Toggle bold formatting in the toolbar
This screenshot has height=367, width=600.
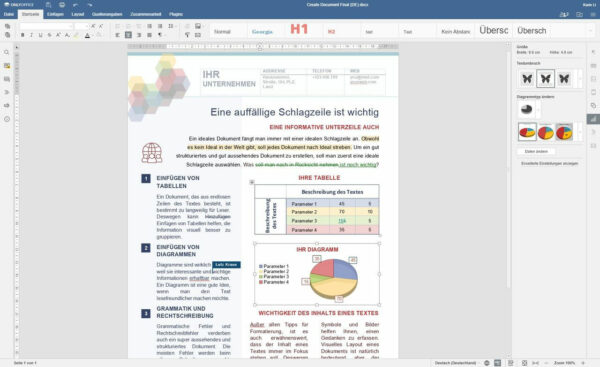click(23, 35)
